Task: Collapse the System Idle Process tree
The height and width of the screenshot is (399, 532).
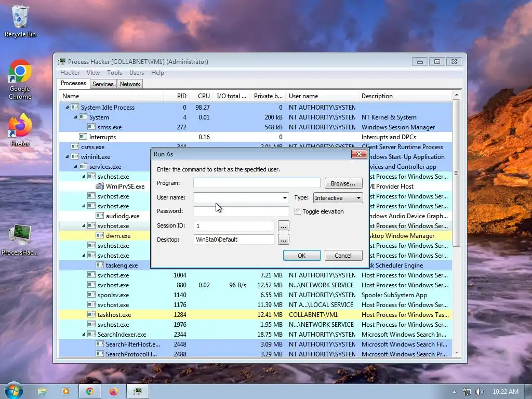Action: pyautogui.click(x=67, y=107)
